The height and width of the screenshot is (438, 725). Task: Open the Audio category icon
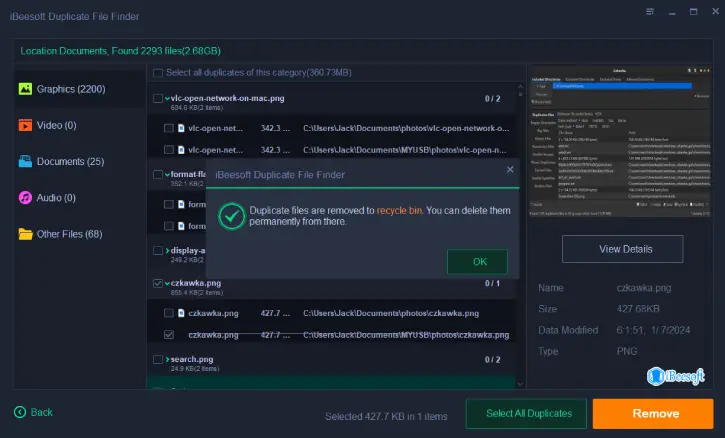(x=25, y=197)
